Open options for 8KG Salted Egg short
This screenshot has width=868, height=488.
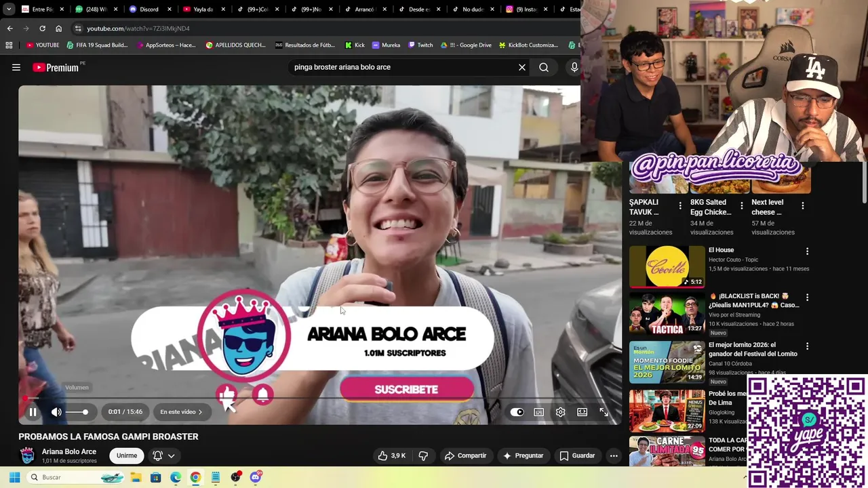click(741, 205)
